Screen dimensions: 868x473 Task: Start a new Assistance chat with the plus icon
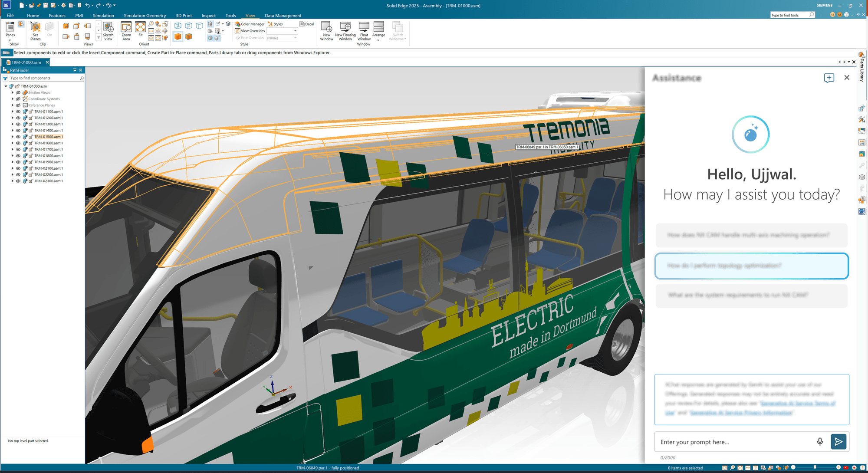pos(829,78)
